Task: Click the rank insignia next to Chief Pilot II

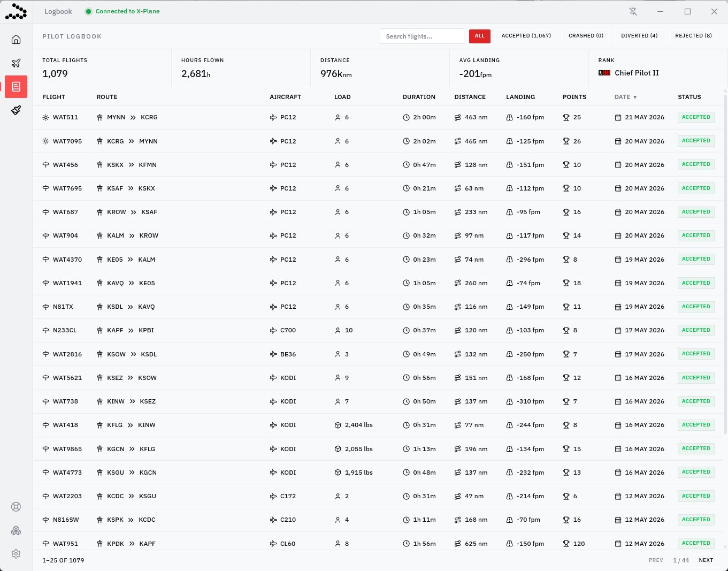Action: pos(604,73)
